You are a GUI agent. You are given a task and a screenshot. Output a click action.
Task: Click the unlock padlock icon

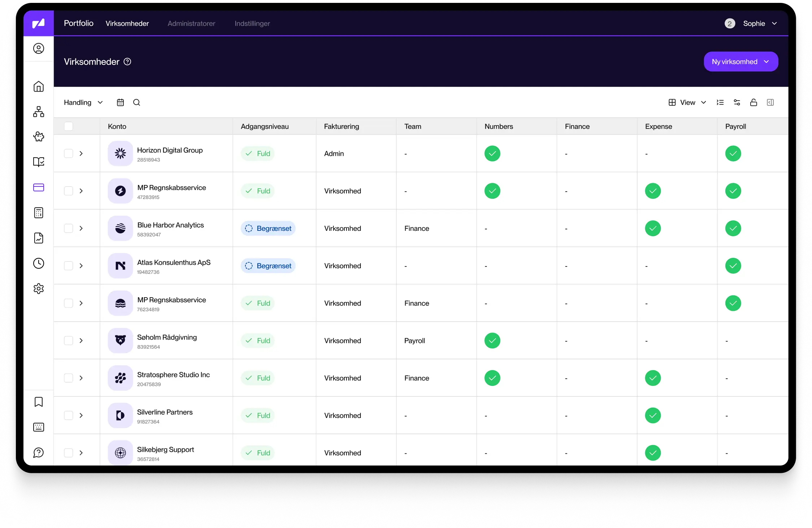click(x=754, y=102)
